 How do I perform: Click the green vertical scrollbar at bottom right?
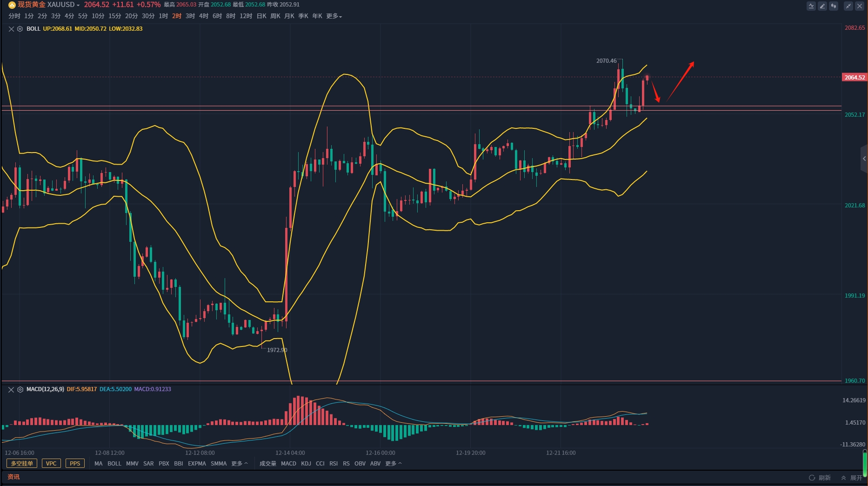[865, 463]
